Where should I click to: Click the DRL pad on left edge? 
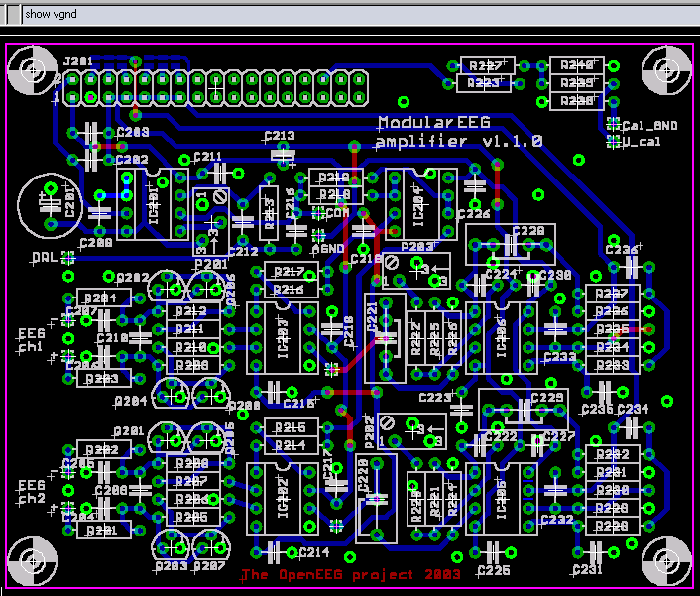67,257
